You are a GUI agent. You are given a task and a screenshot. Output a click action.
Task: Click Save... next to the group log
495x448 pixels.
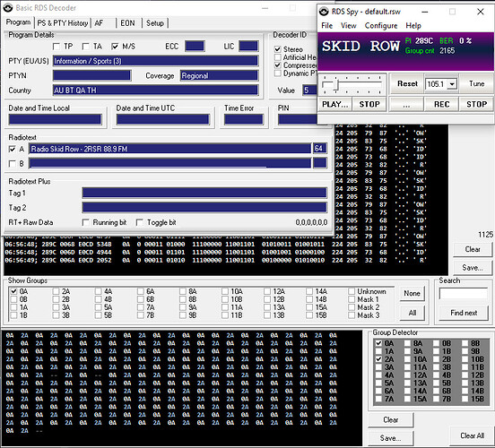(473, 268)
